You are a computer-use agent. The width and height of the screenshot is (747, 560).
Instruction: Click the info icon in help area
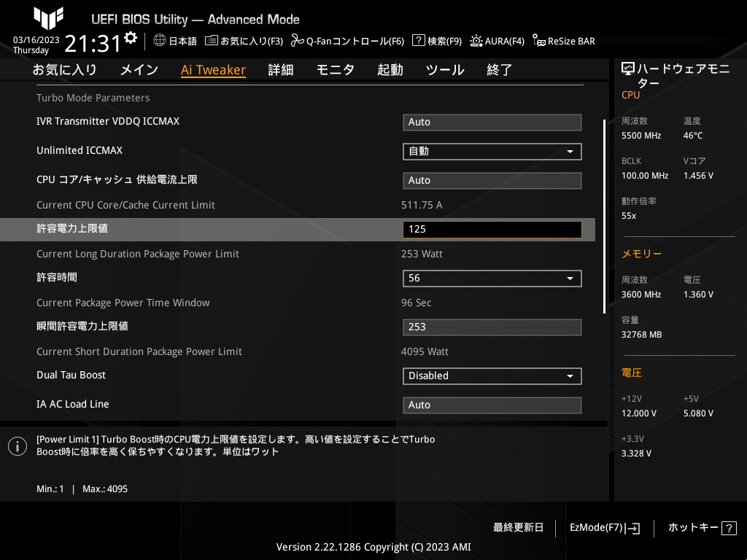(18, 446)
